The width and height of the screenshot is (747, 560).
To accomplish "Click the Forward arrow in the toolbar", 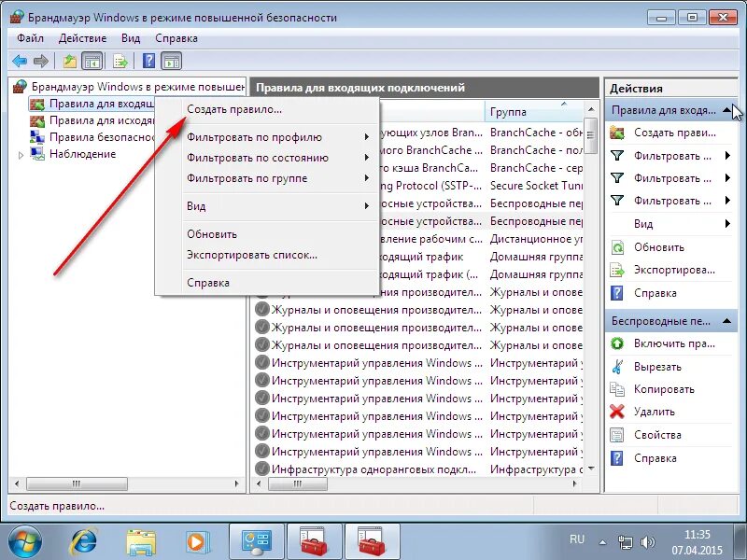I will tap(41, 61).
